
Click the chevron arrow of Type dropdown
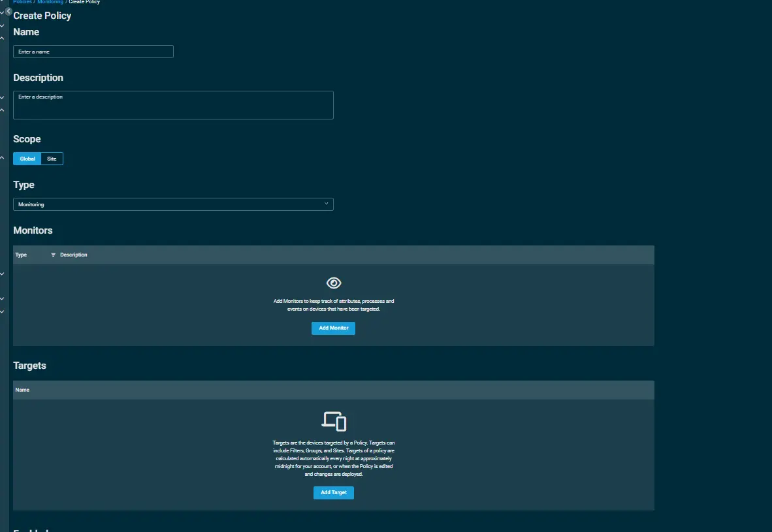click(x=327, y=204)
